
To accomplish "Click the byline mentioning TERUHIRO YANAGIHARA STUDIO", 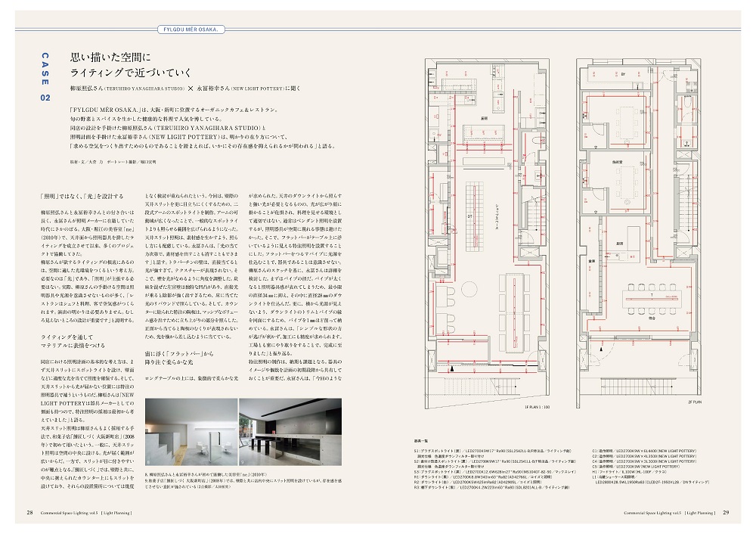I will [x=185, y=88].
